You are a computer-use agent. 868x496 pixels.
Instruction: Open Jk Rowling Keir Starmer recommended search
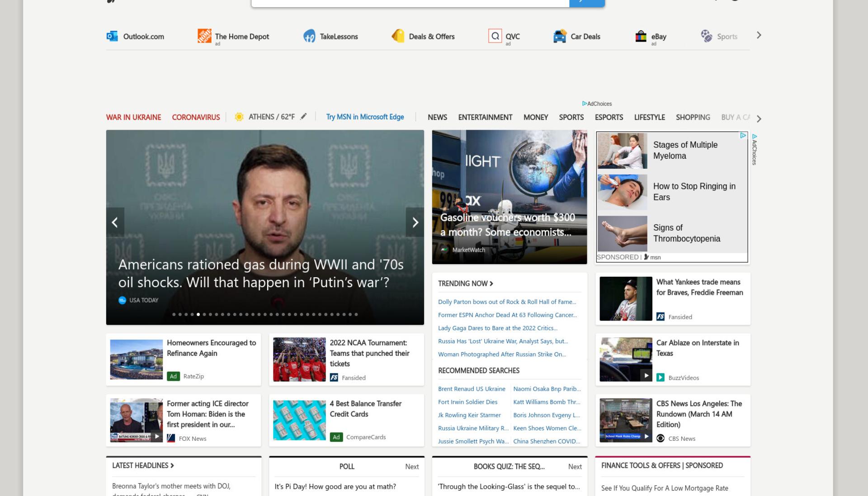[x=469, y=415]
